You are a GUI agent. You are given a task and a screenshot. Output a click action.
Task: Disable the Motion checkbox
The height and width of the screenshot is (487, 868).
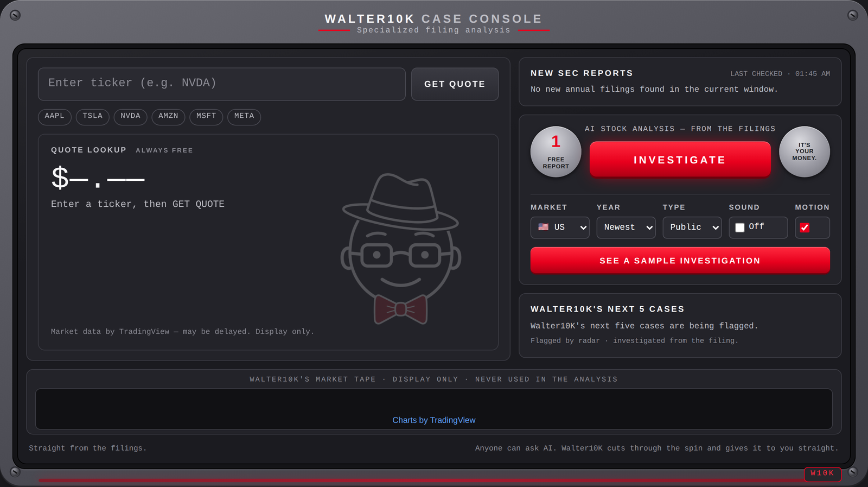tap(805, 227)
